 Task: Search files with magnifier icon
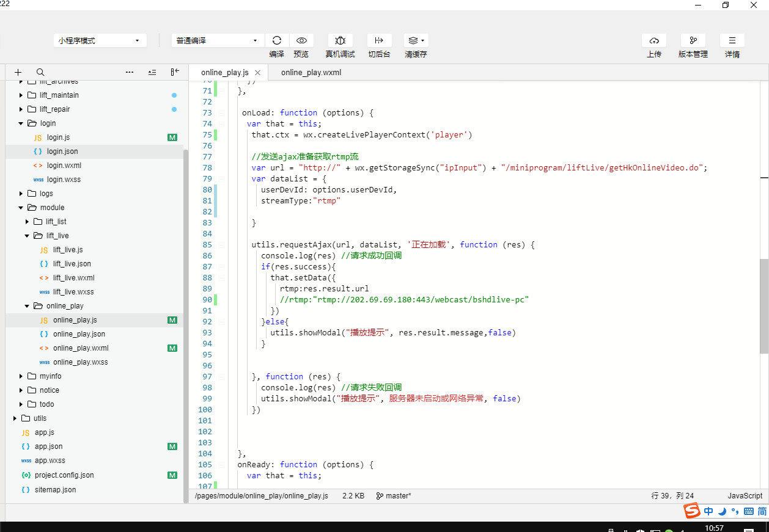[x=40, y=72]
